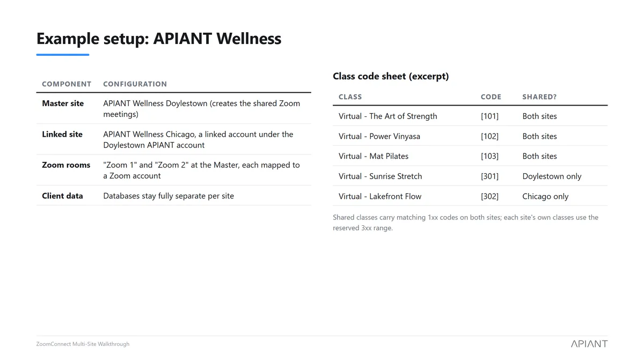Select the 'Zoom rooms' component cell

point(66,165)
